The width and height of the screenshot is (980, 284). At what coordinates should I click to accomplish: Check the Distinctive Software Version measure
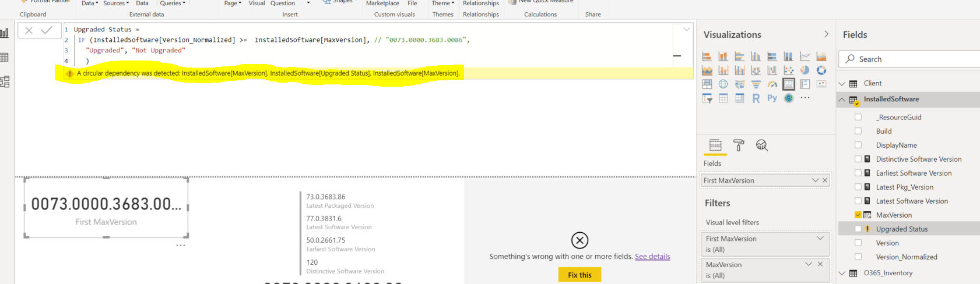pos(858,159)
